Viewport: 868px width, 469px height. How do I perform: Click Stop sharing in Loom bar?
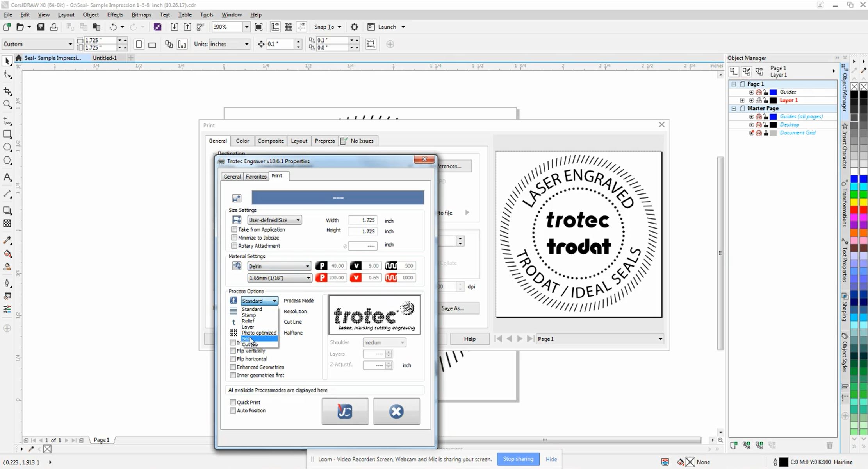pos(518,459)
